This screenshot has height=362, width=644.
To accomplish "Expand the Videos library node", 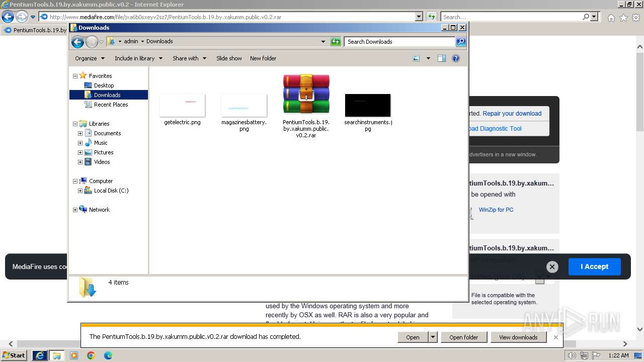I will pyautogui.click(x=80, y=162).
